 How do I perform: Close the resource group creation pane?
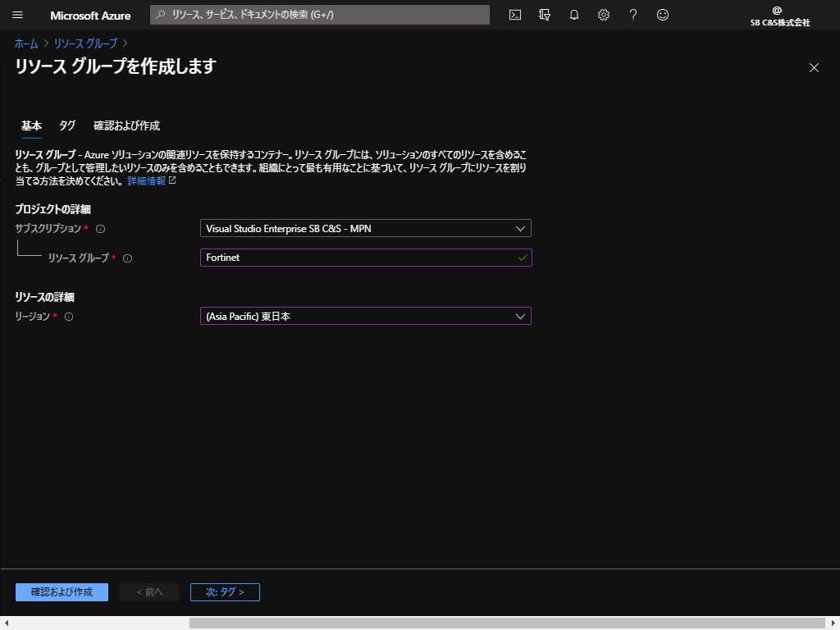814,67
